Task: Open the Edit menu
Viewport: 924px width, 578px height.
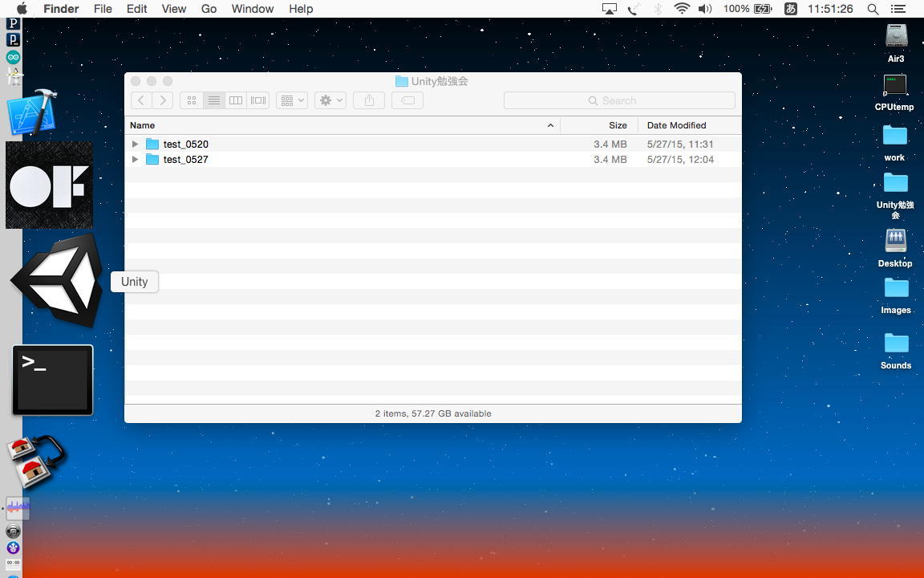Action: tap(136, 9)
